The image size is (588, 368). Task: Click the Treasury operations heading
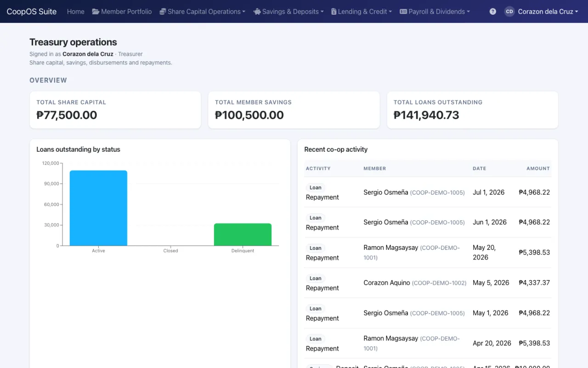pyautogui.click(x=73, y=42)
